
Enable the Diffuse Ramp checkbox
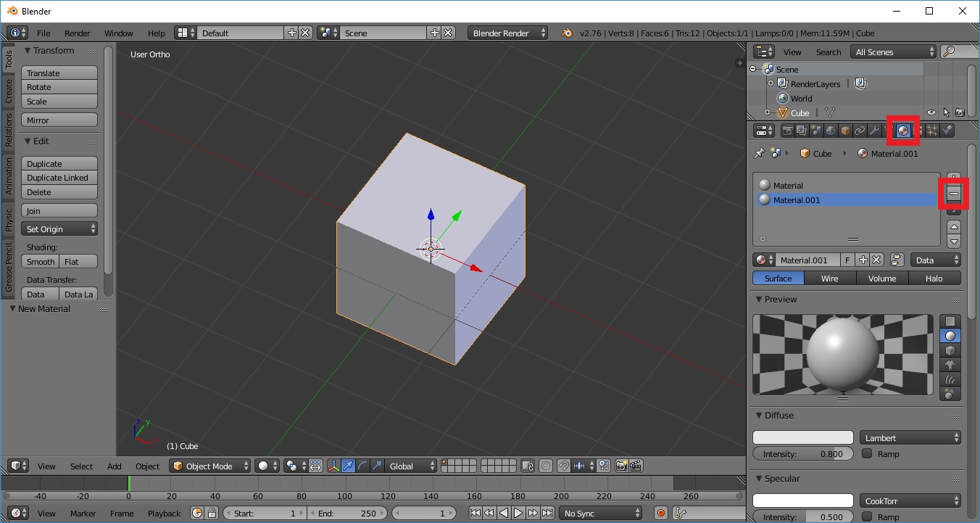point(867,454)
